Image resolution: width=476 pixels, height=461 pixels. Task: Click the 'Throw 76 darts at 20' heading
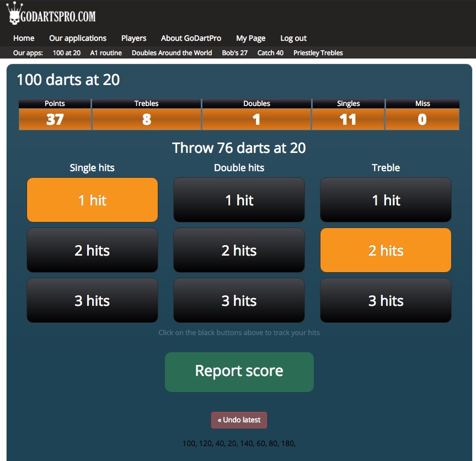tap(239, 148)
